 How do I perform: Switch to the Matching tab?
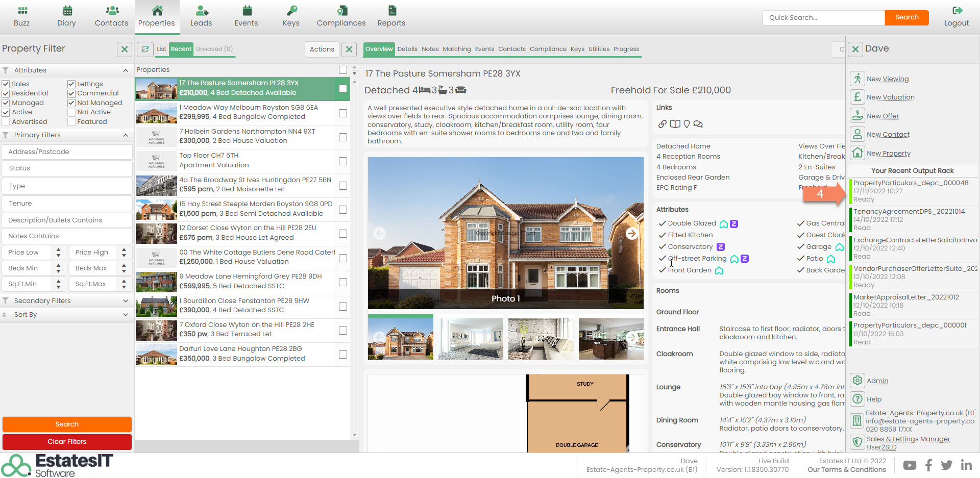tap(456, 49)
